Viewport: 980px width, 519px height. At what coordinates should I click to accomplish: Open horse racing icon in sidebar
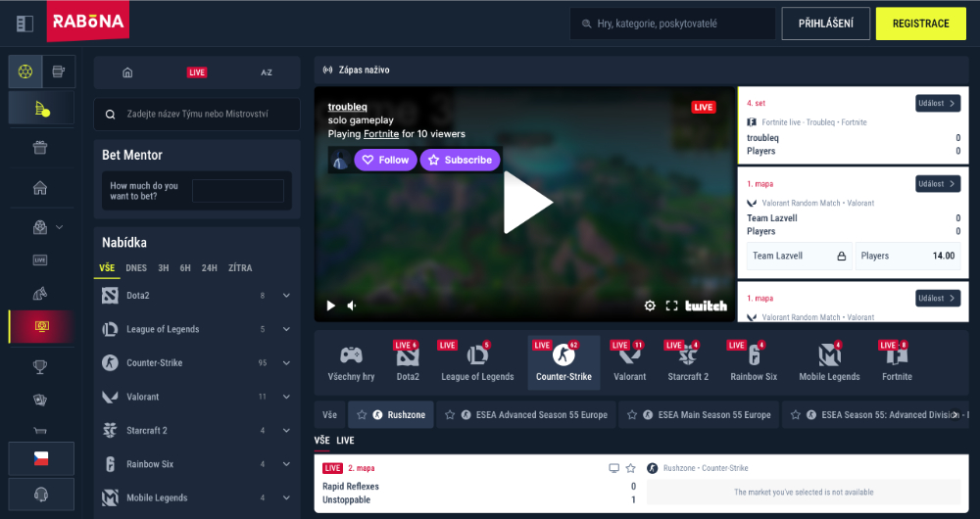tap(40, 293)
